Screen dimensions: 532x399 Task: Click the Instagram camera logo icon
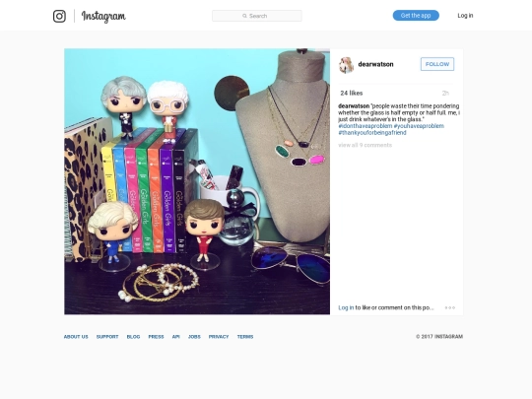(59, 16)
